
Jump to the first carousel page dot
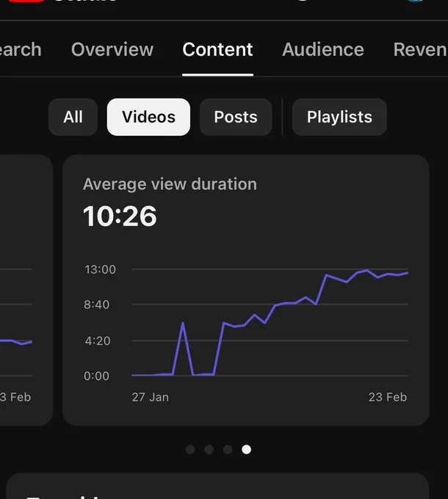pos(190,449)
